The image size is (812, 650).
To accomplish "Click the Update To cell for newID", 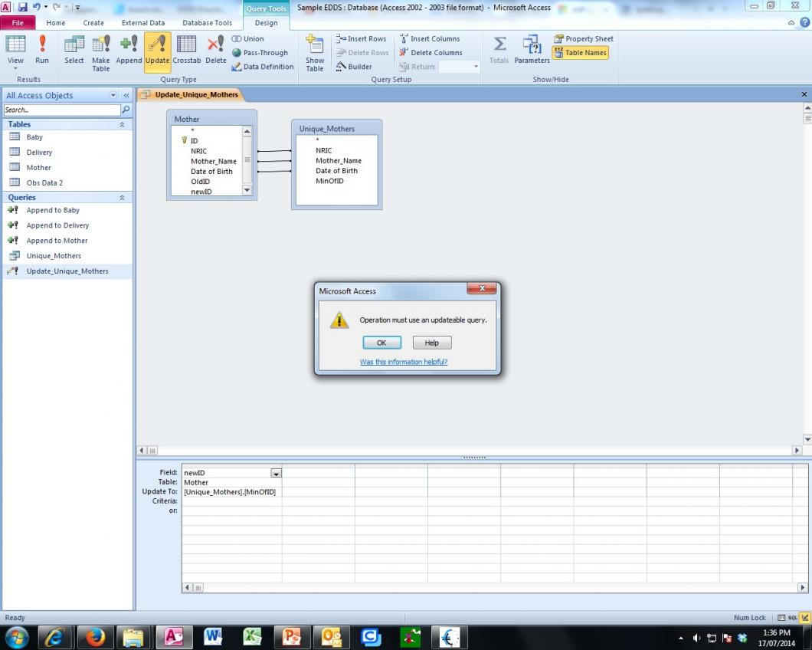I will (x=231, y=492).
